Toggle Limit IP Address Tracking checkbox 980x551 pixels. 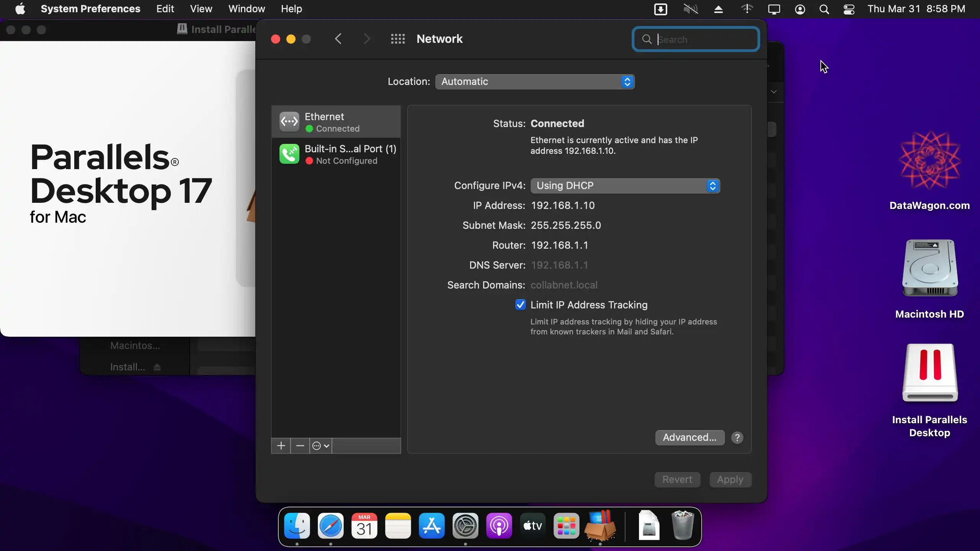(520, 305)
